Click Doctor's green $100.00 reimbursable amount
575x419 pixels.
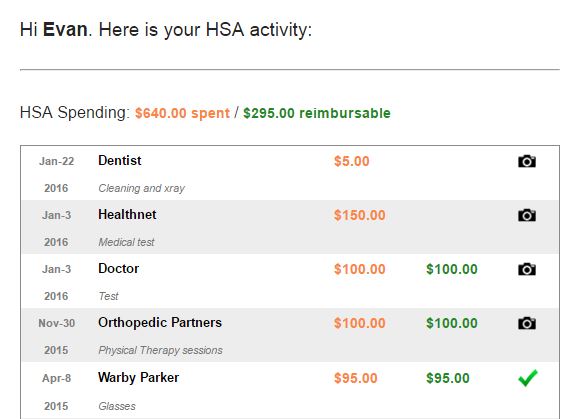(451, 269)
